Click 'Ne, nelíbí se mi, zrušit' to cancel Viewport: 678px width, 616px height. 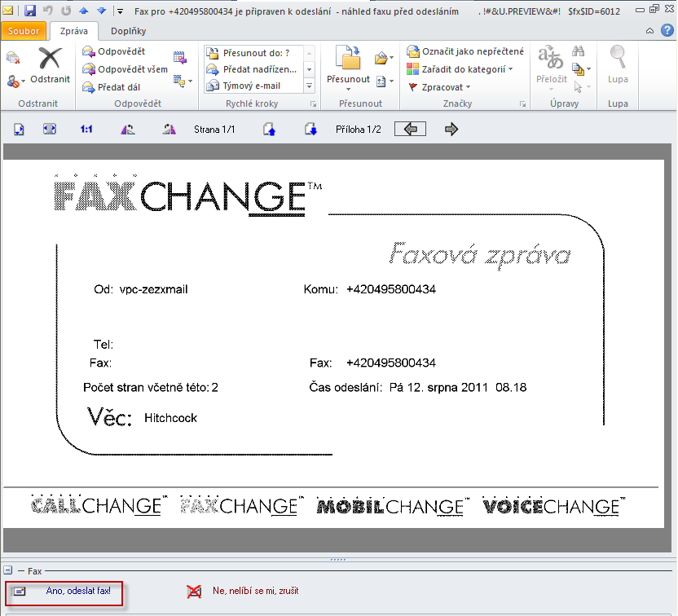click(256, 591)
